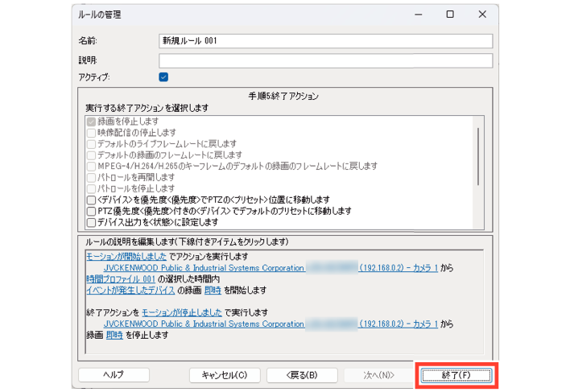Toggle the MPEG-4/H.264/H.265 keyframe checkbox
Screen dimensions: 570x392
[x=91, y=167]
